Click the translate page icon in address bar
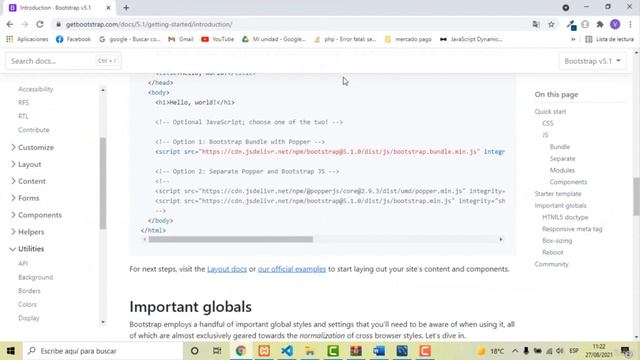 click(536, 24)
